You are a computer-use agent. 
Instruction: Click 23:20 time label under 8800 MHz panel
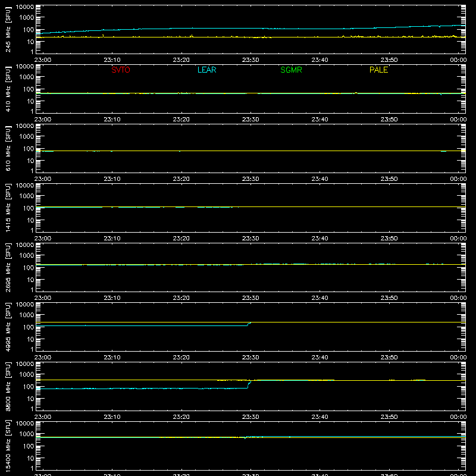coord(181,417)
